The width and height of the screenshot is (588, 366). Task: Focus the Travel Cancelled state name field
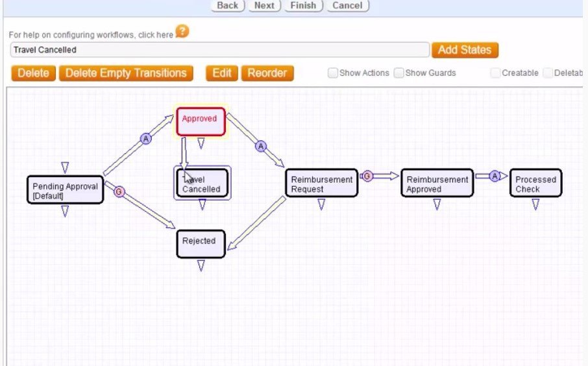(x=219, y=50)
